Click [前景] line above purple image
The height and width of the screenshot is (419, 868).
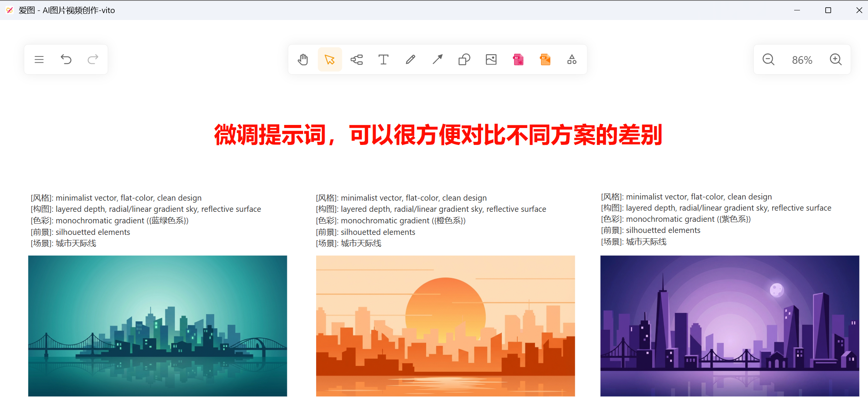651,230
